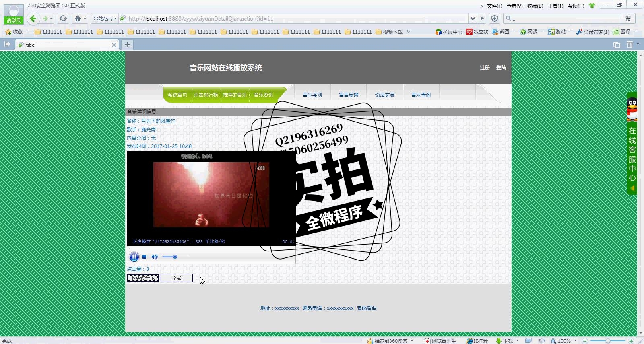Mute the media player volume
The image size is (644, 344).
click(x=155, y=257)
